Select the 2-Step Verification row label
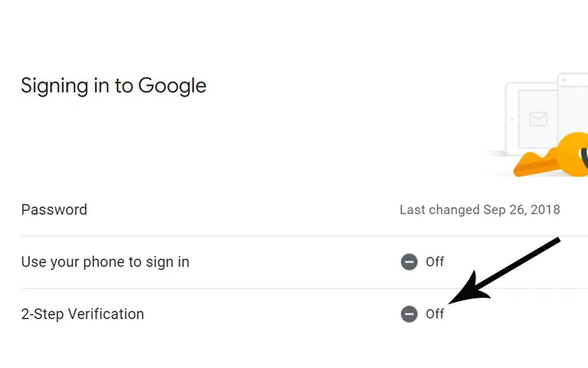 click(82, 314)
